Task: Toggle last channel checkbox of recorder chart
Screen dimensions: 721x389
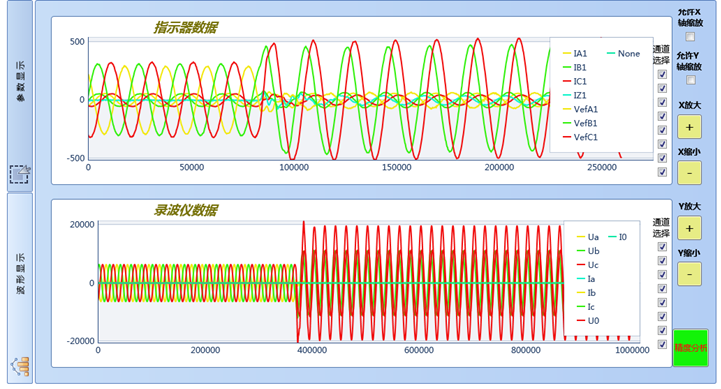Action: tap(662, 344)
